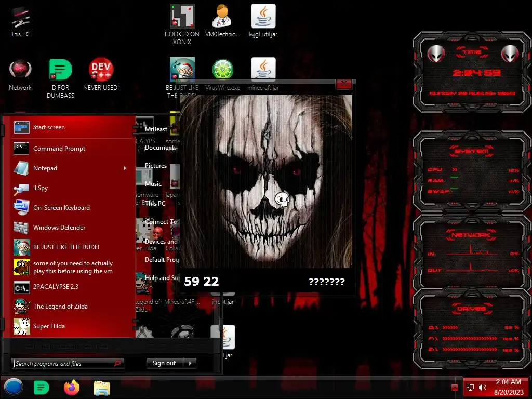Click Search programs and files field
The image size is (532, 399).
tap(67, 363)
